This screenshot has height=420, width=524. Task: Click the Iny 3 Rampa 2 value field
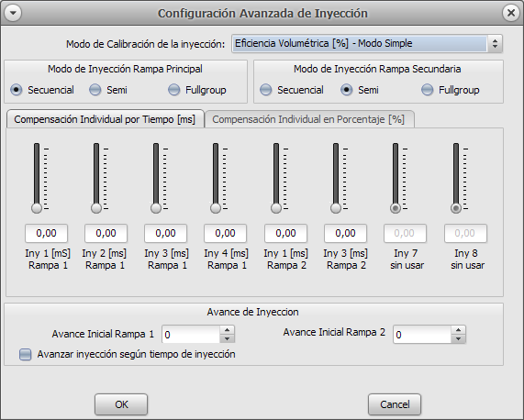tap(345, 233)
